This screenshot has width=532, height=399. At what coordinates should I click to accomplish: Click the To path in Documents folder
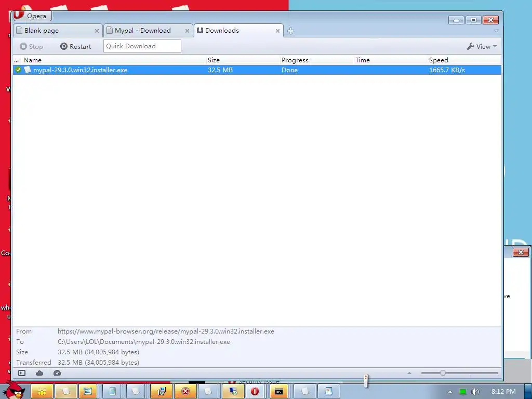coord(143,342)
